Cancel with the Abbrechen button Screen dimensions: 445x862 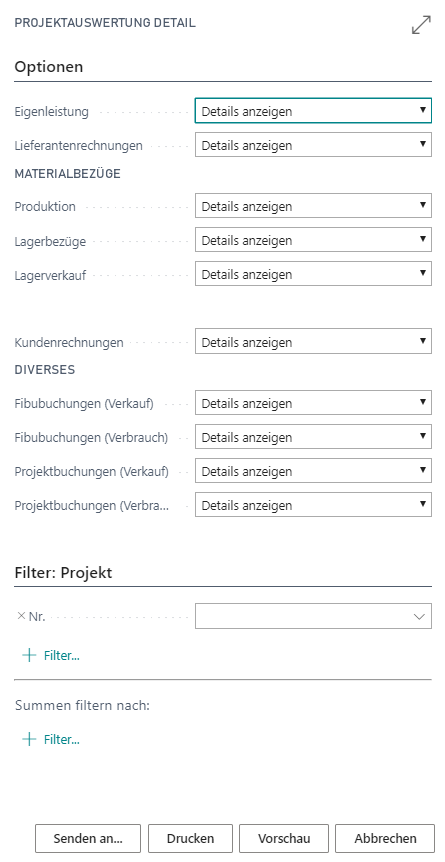(x=386, y=838)
